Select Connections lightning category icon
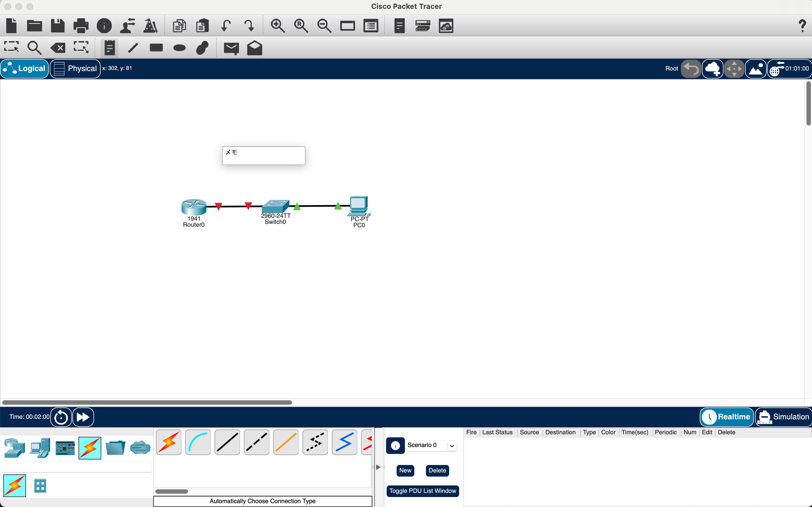Viewport: 812px width, 507px height. (x=90, y=448)
